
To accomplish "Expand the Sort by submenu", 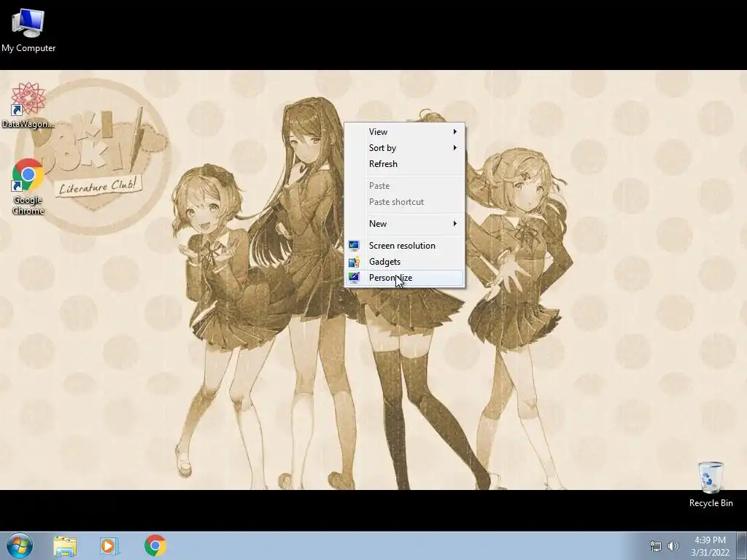I will coord(404,148).
